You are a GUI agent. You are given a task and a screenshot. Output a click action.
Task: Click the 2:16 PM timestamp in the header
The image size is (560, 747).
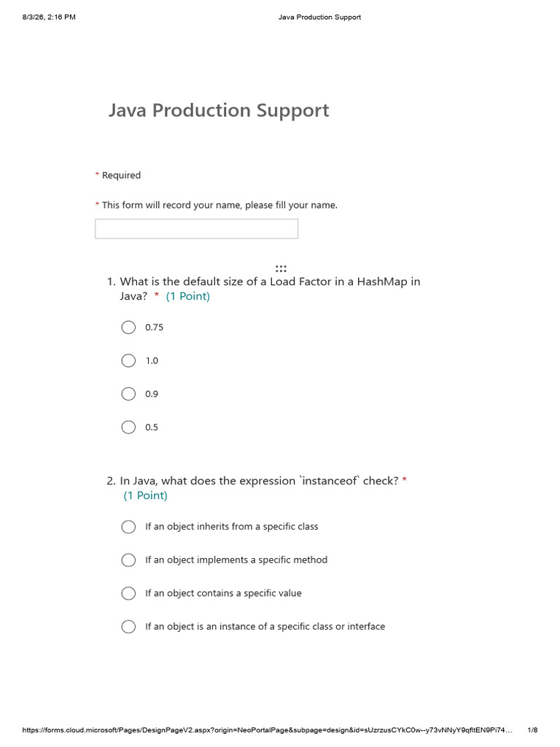(x=61, y=18)
